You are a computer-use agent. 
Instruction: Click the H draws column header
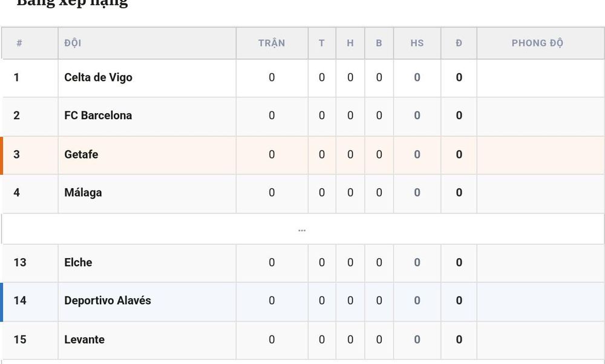pyautogui.click(x=350, y=43)
